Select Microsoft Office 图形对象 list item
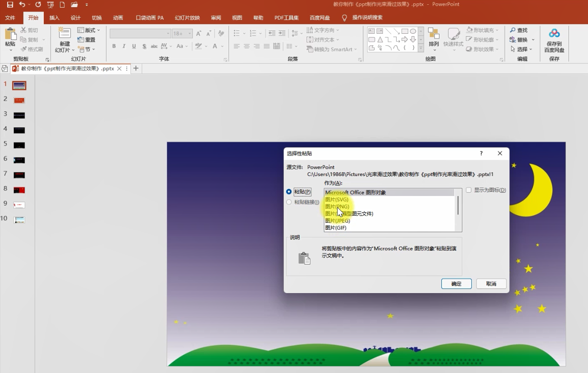This screenshot has height=373, width=588. click(x=389, y=192)
